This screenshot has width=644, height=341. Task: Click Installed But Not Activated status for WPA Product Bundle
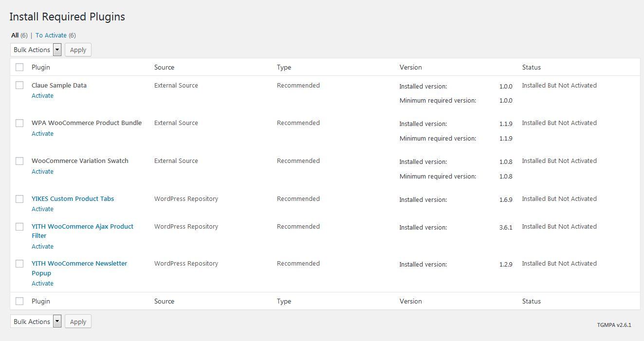point(559,123)
